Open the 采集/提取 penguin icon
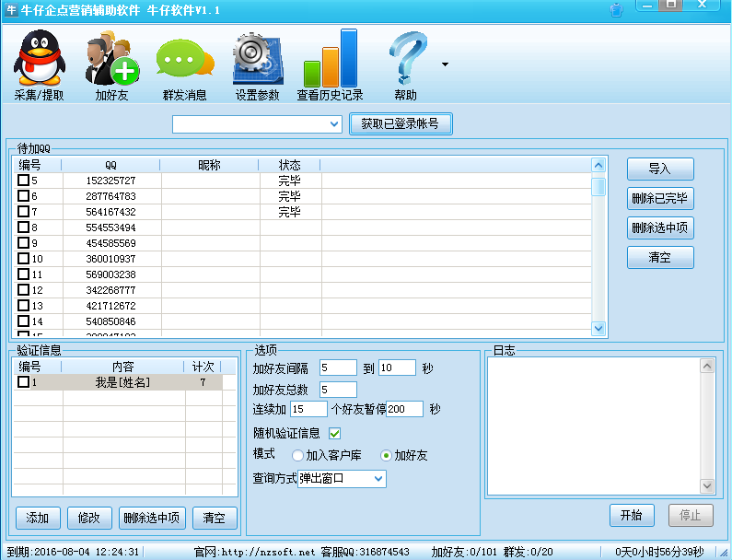This screenshot has width=732, height=560. point(40,64)
